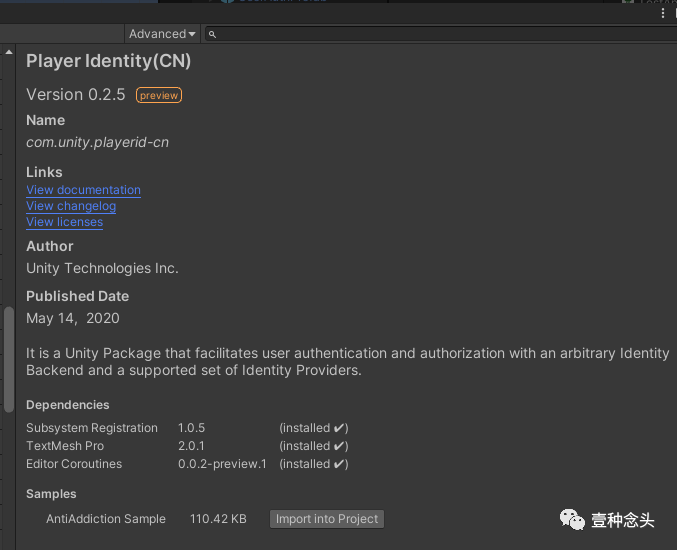Click the May 14, 2020 published date
The image size is (677, 550).
pos(73,318)
